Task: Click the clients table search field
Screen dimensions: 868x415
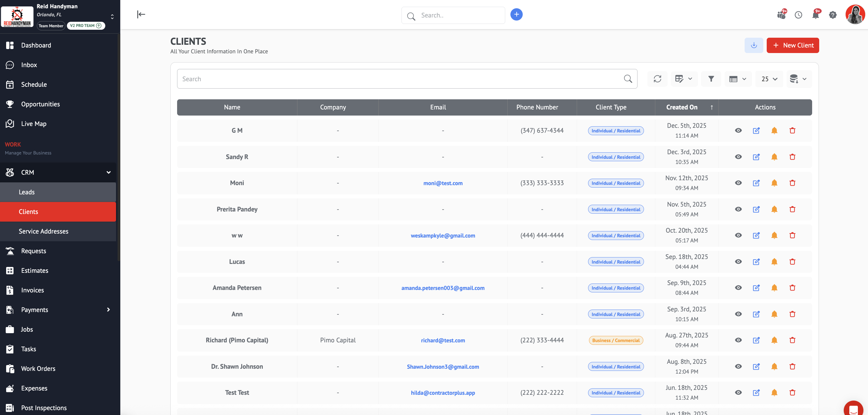Action: pos(401,79)
